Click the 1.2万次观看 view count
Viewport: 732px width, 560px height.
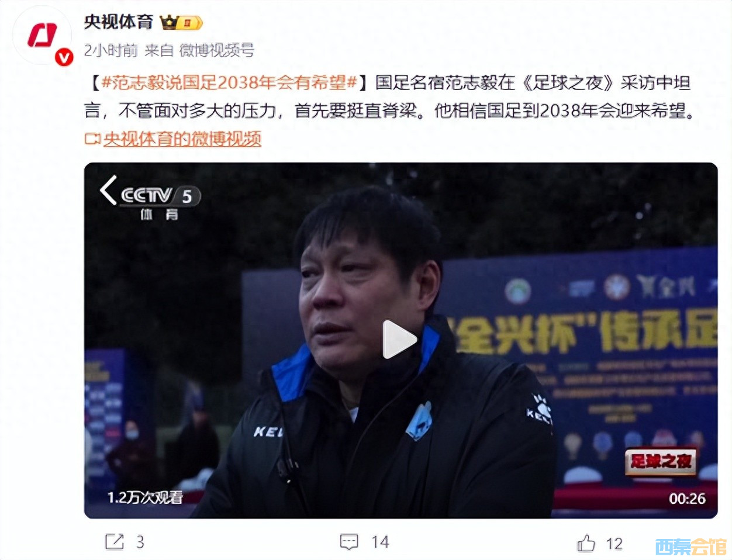(145, 497)
